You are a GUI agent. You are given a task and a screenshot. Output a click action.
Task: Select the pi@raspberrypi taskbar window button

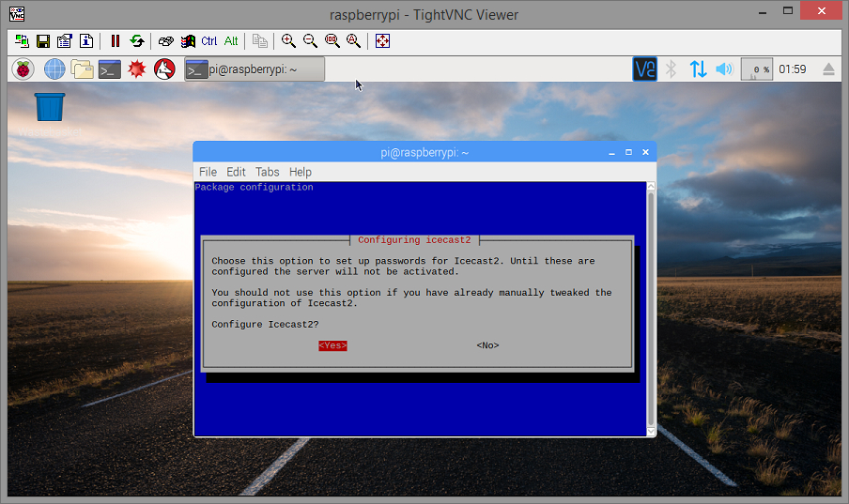[255, 69]
